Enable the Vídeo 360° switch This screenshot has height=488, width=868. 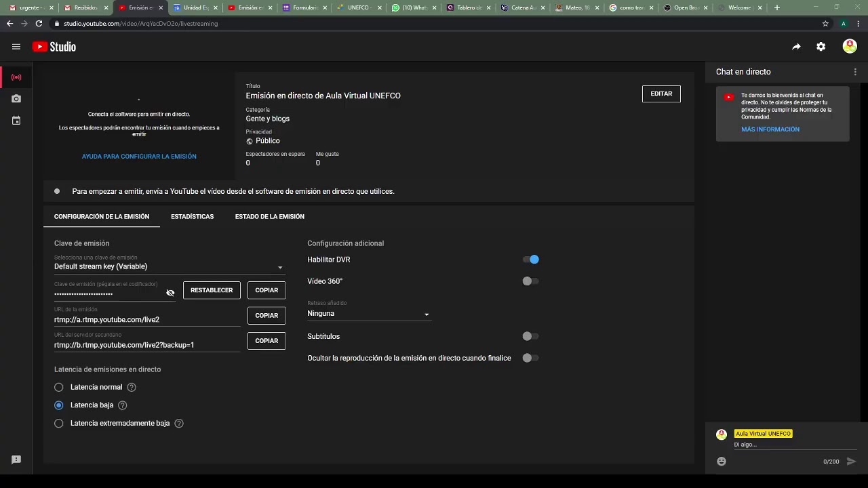point(531,281)
